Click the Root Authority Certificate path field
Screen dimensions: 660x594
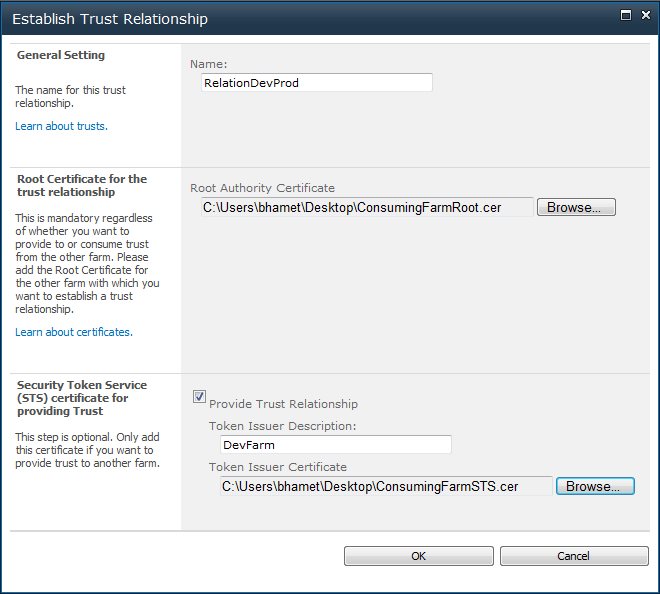tap(365, 207)
